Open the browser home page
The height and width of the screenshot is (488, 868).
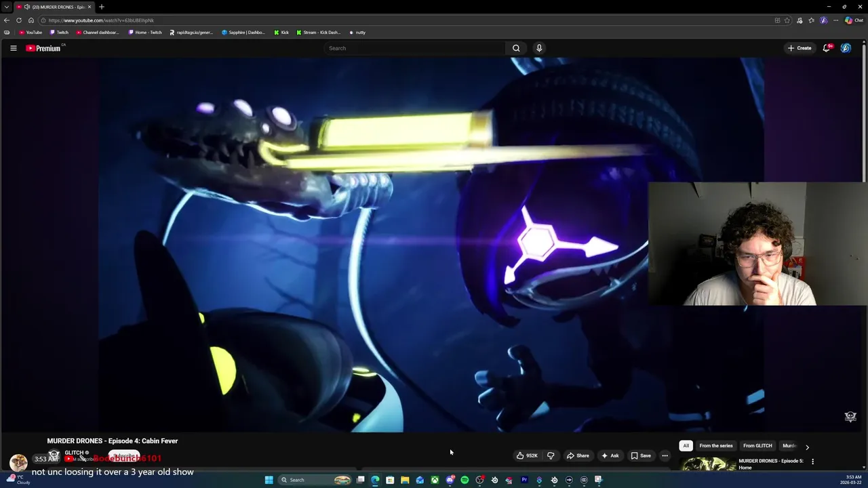click(x=31, y=20)
